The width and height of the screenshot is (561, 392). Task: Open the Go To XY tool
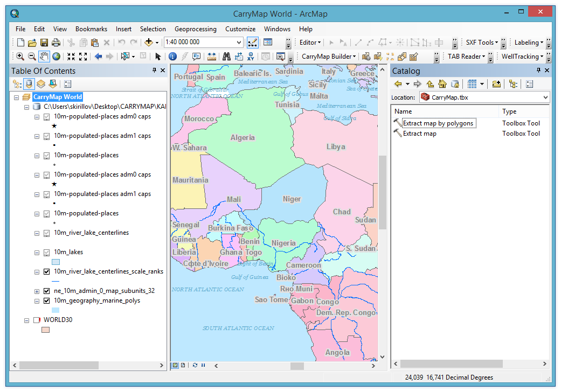tap(251, 57)
